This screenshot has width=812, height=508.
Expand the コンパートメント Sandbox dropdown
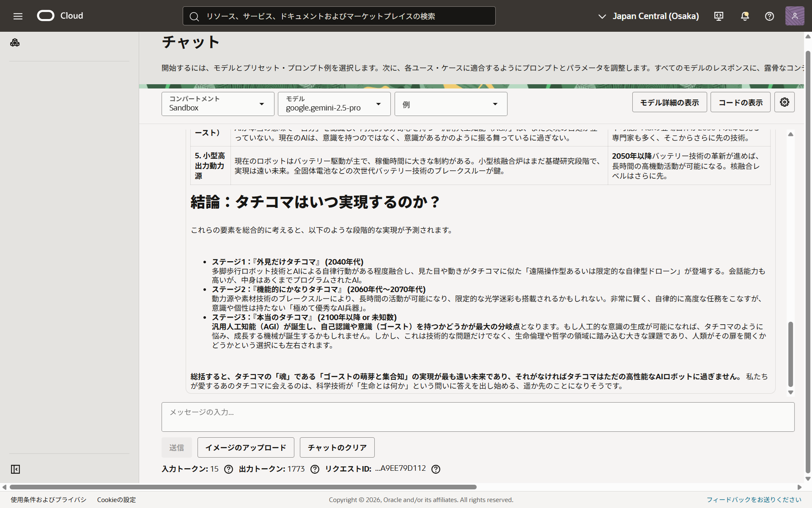pos(218,104)
